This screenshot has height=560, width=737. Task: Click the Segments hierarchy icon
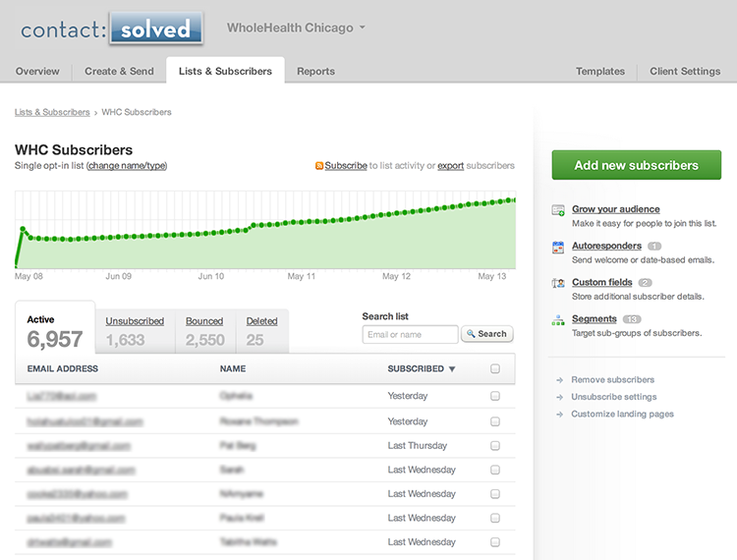558,319
